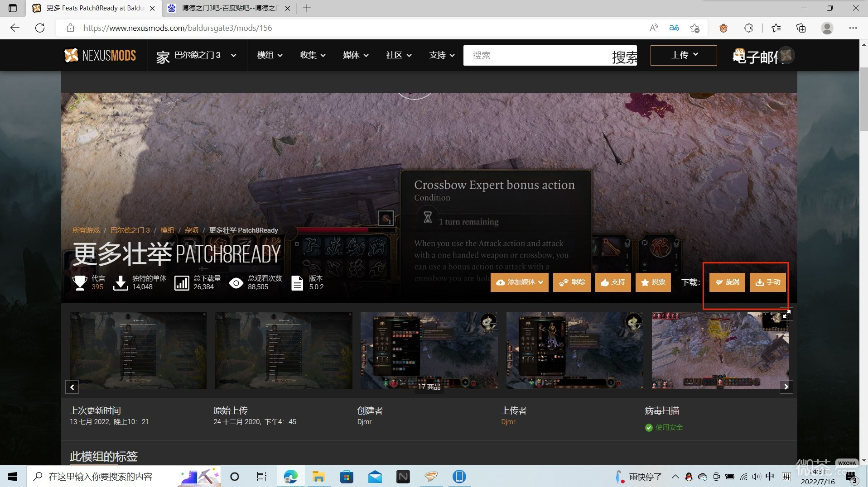This screenshot has height=487, width=868.
Task: Click the page vertical scrollbar
Action: pos(863,99)
